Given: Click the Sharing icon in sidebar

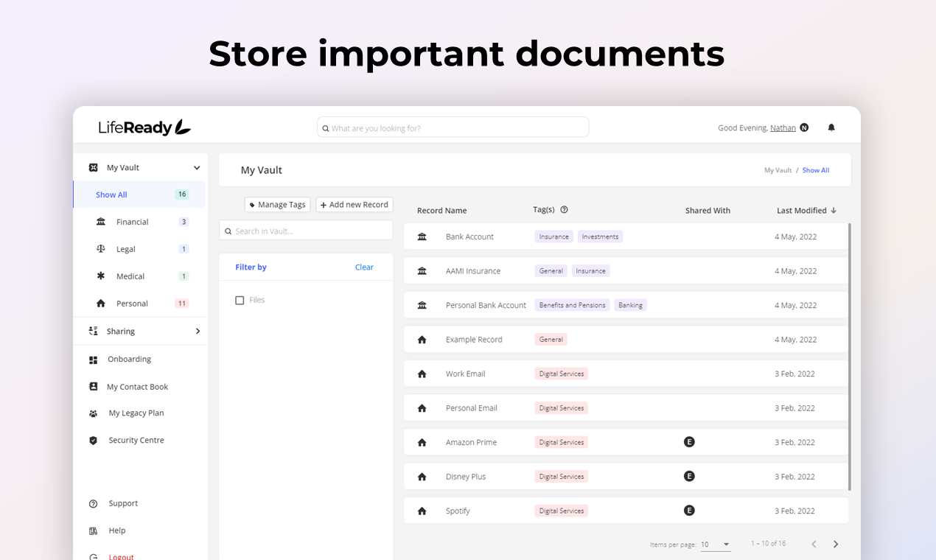Looking at the screenshot, I should point(94,331).
